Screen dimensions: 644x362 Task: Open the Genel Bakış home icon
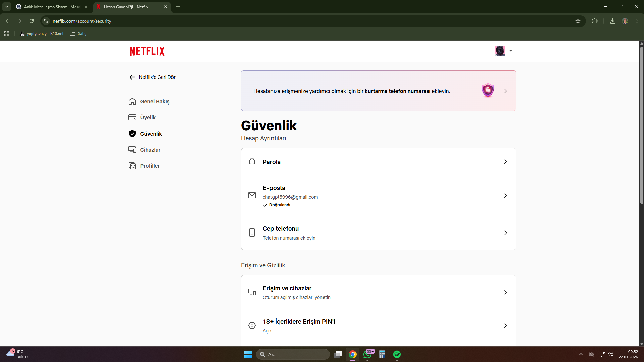coord(132,101)
